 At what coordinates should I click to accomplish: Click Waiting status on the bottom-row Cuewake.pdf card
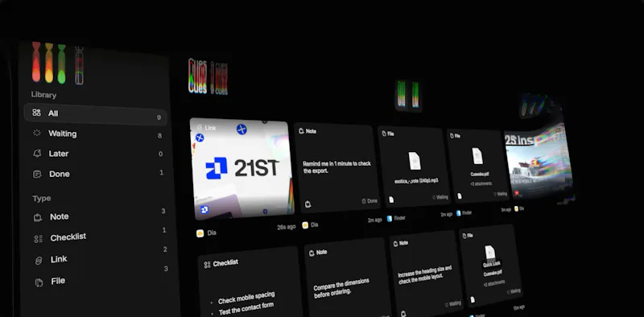(514, 291)
